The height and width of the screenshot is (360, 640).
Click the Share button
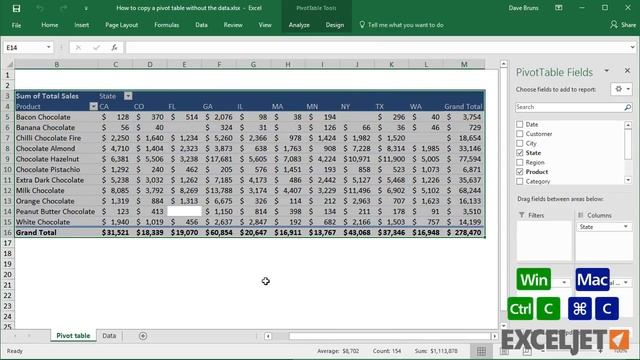623,25
